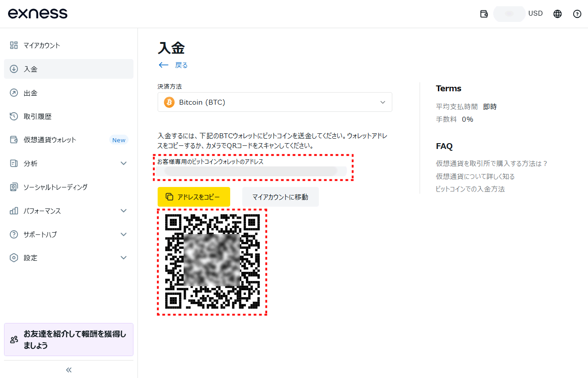The height and width of the screenshot is (378, 588).
Task: Open the wallet icon in header
Action: click(484, 14)
